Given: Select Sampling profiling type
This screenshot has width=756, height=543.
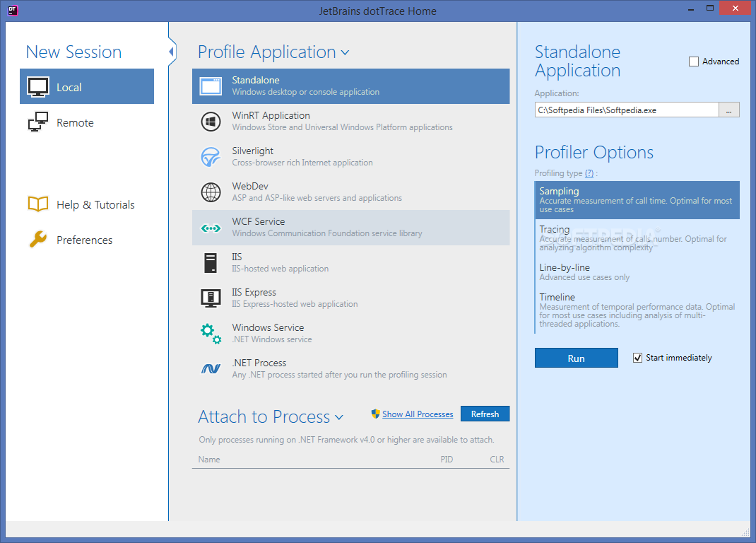Looking at the screenshot, I should [637, 200].
